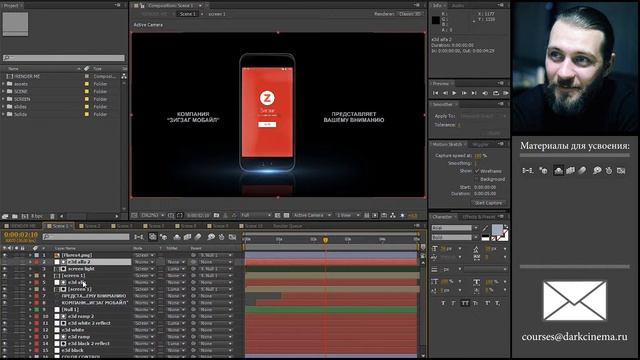The height and width of the screenshot is (360, 640).
Task: Play the composition in Preview panel
Action: [x=454, y=93]
